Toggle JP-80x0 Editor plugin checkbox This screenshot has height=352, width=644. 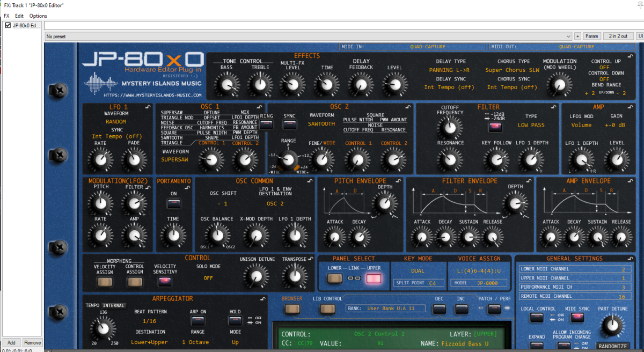[x=8, y=25]
